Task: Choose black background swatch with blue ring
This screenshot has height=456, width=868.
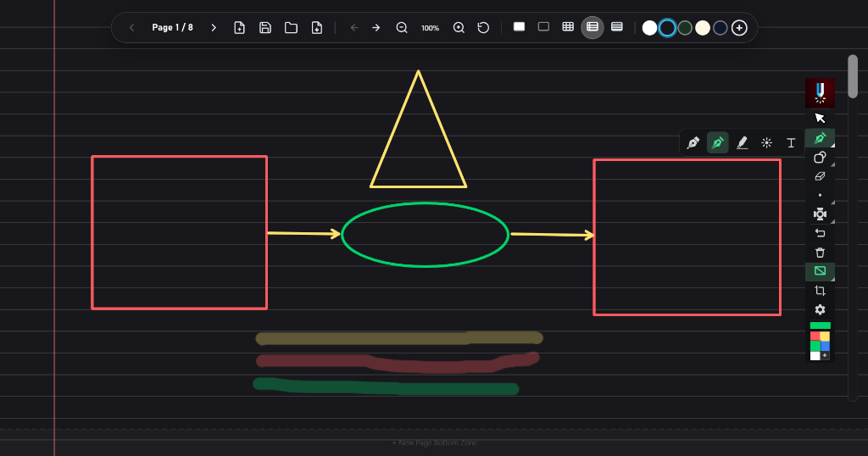Action: [x=668, y=28]
